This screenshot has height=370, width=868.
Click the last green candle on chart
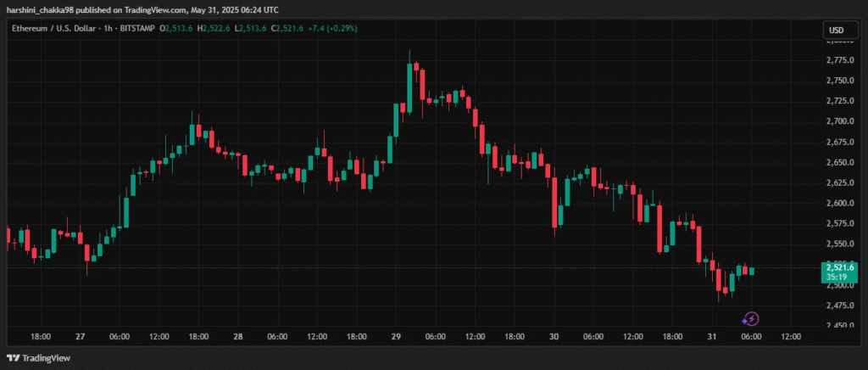click(x=751, y=271)
